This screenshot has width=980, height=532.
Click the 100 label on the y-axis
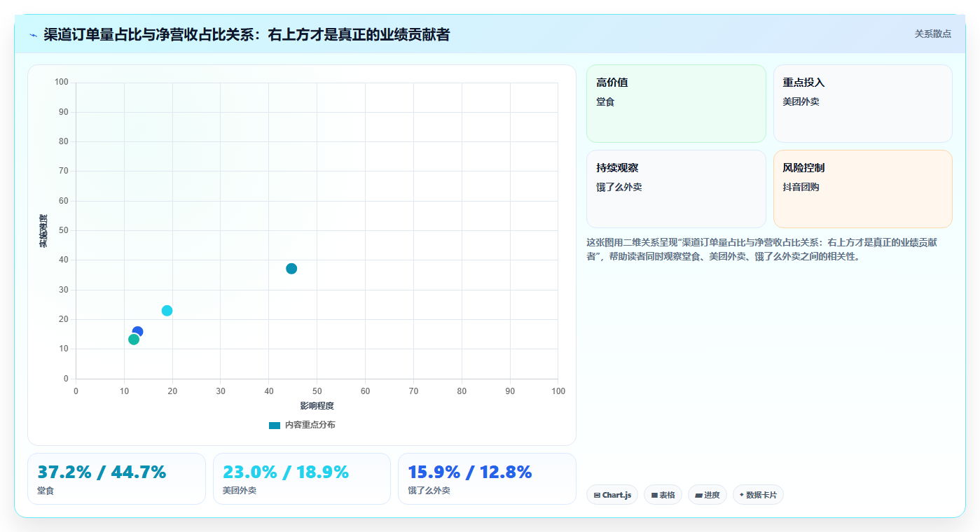point(61,83)
